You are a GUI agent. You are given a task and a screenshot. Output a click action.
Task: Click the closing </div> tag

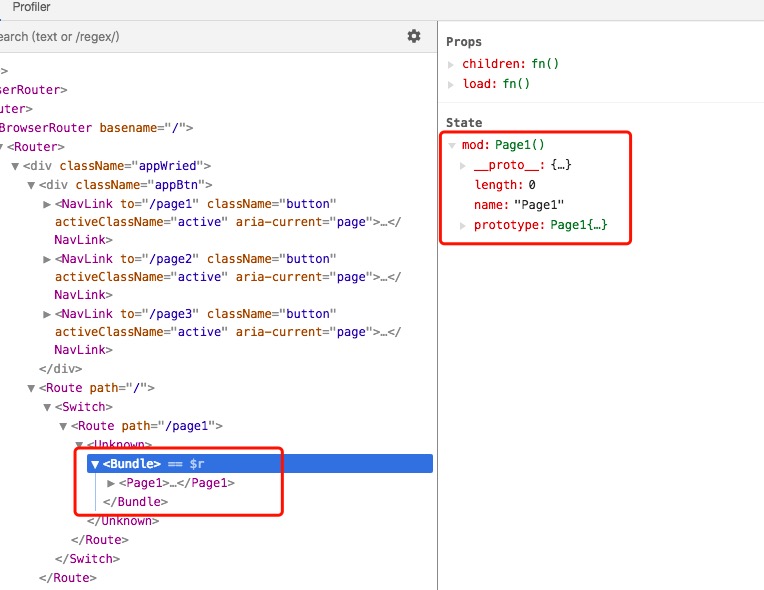(60, 369)
